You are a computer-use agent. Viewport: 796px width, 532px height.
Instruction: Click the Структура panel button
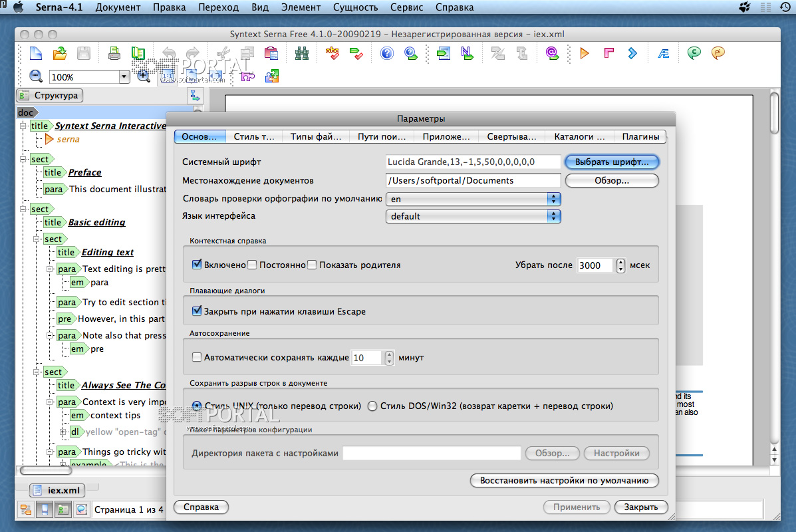pyautogui.click(x=50, y=96)
